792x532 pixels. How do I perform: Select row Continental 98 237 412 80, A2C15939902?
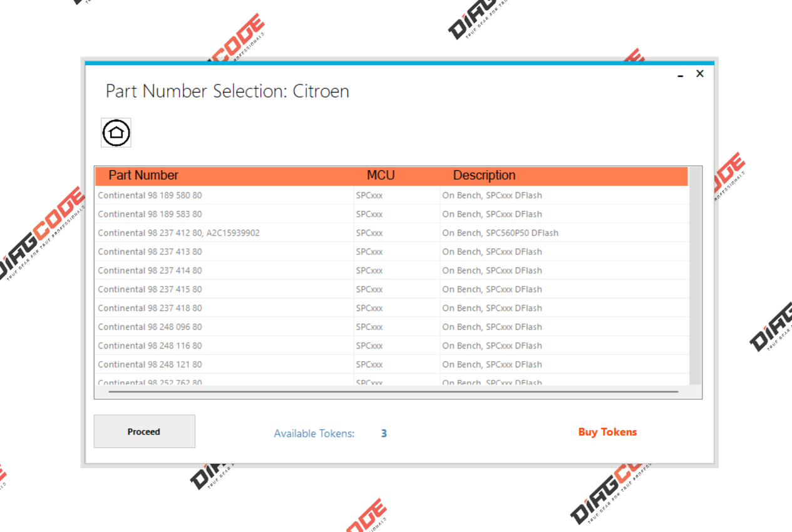(392, 233)
